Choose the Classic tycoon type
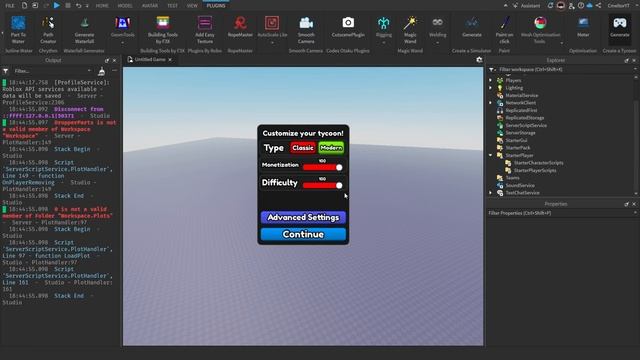Image resolution: width=640 pixels, height=360 pixels. click(x=303, y=148)
